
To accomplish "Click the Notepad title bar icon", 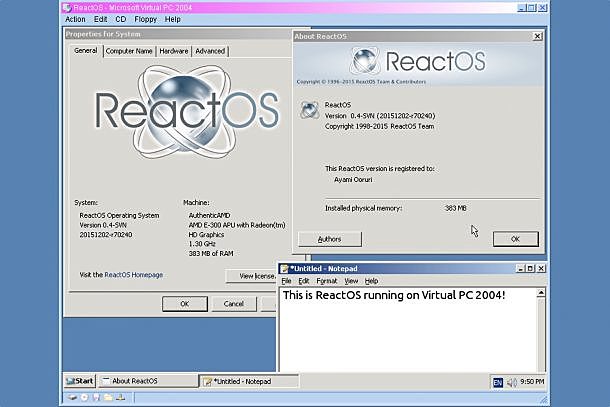I will pos(284,268).
